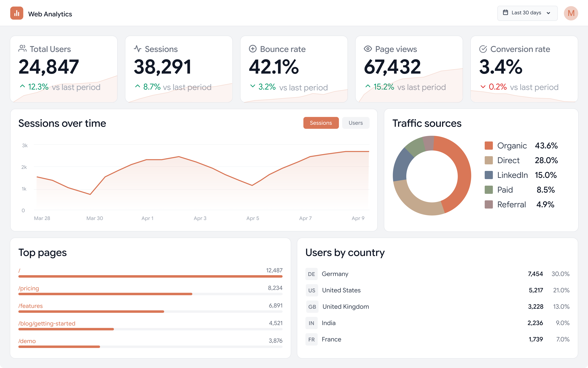Click the down arrow beside 3.2%

[253, 86]
